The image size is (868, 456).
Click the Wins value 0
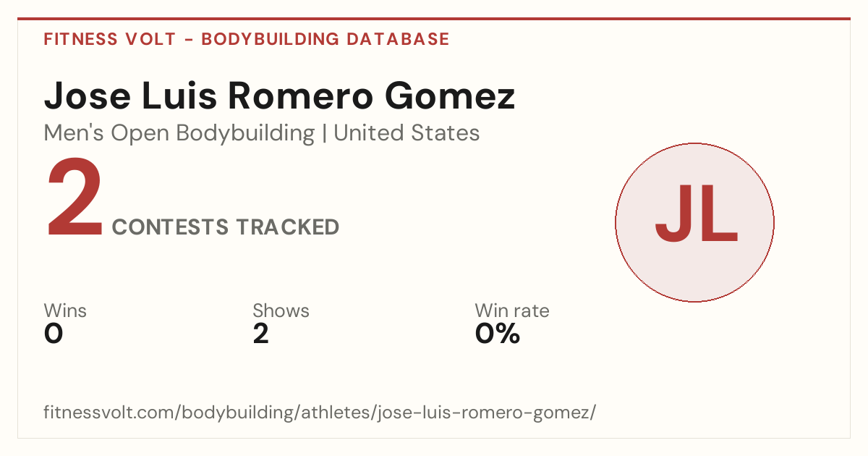[54, 334]
